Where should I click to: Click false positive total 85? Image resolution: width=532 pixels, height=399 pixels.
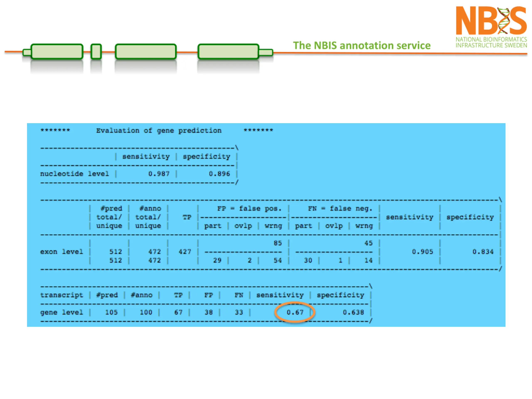click(x=278, y=243)
